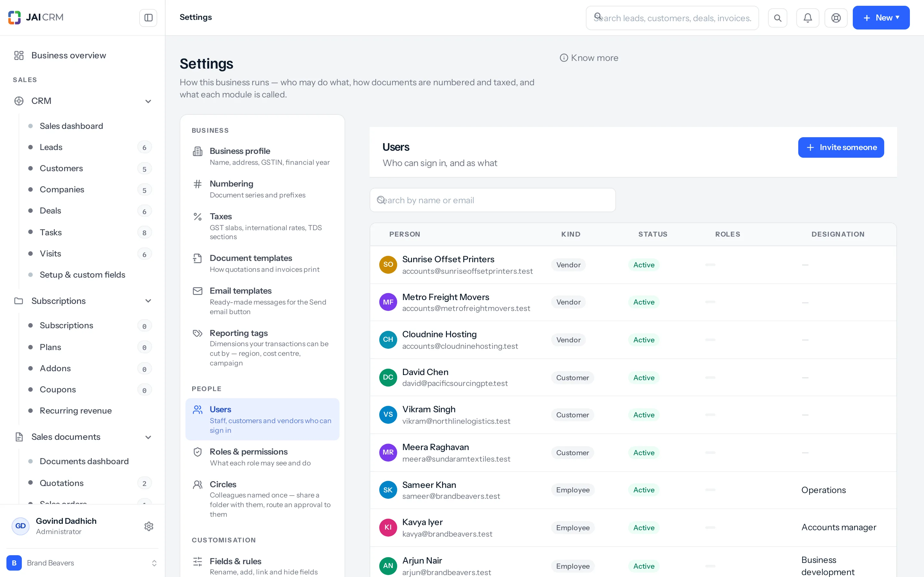The image size is (924, 577).
Task: Open Roles & permissions settings
Action: (x=262, y=457)
